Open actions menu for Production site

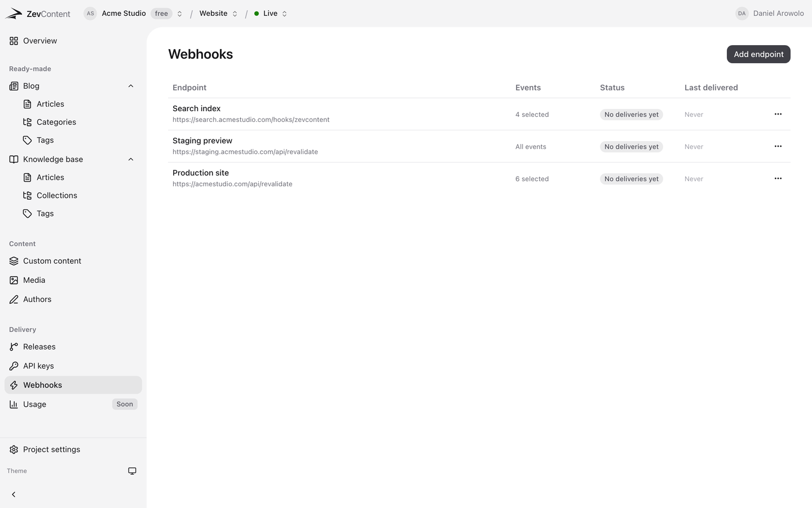point(778,178)
